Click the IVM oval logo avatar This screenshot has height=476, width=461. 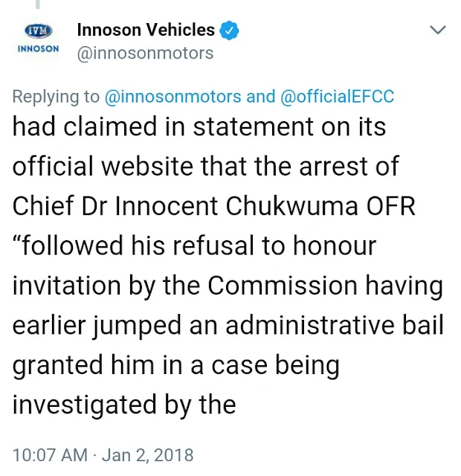(x=38, y=31)
